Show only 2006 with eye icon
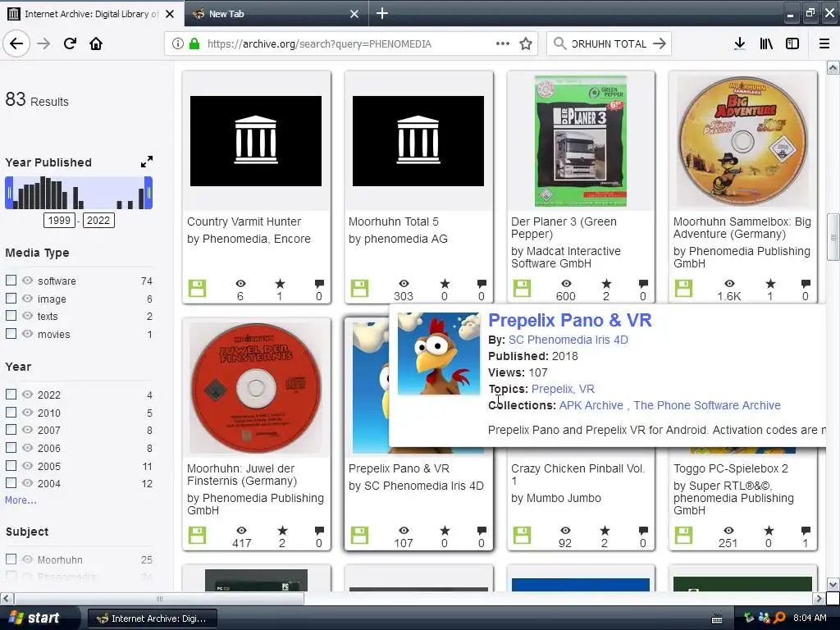The height and width of the screenshot is (630, 840). tap(27, 447)
